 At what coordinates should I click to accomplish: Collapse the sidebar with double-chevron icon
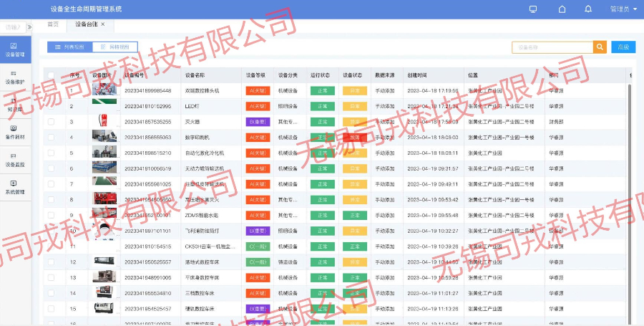[29, 27]
